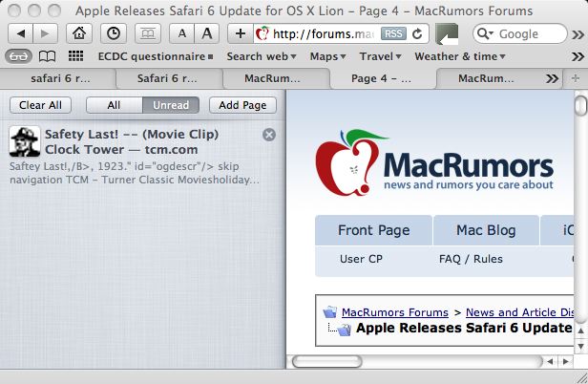Viewport: 588px width, 384px height.
Task: Click folder icon beside thread title
Action: tap(344, 330)
